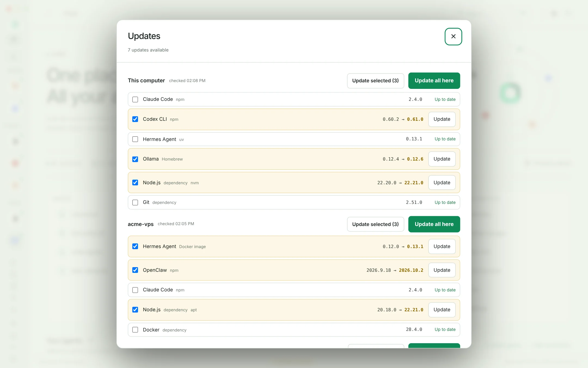Click the 'Docker image' label on Hermes Agent
588x368 pixels.
pyautogui.click(x=192, y=247)
